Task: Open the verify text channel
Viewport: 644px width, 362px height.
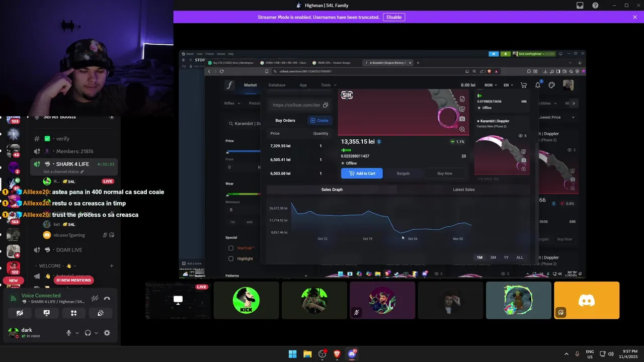Action: [74, 139]
